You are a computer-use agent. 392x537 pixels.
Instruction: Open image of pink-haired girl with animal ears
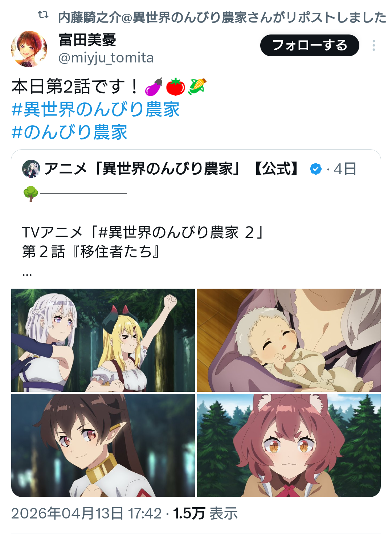click(289, 445)
